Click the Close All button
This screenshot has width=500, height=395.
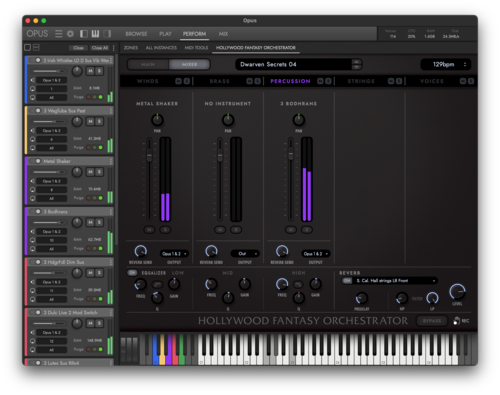pos(100,48)
